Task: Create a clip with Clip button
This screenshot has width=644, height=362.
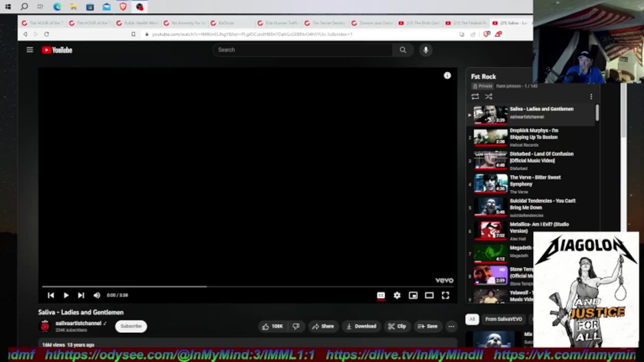Action: click(397, 326)
